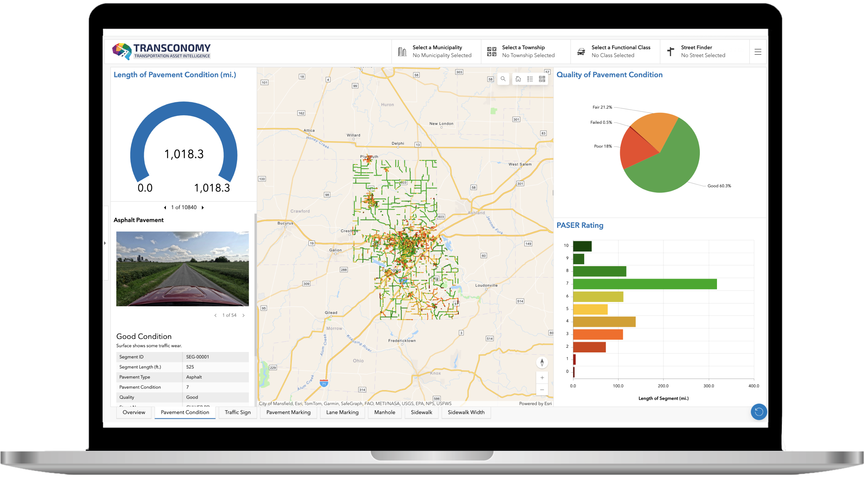Click the home default extent icon

pos(518,79)
